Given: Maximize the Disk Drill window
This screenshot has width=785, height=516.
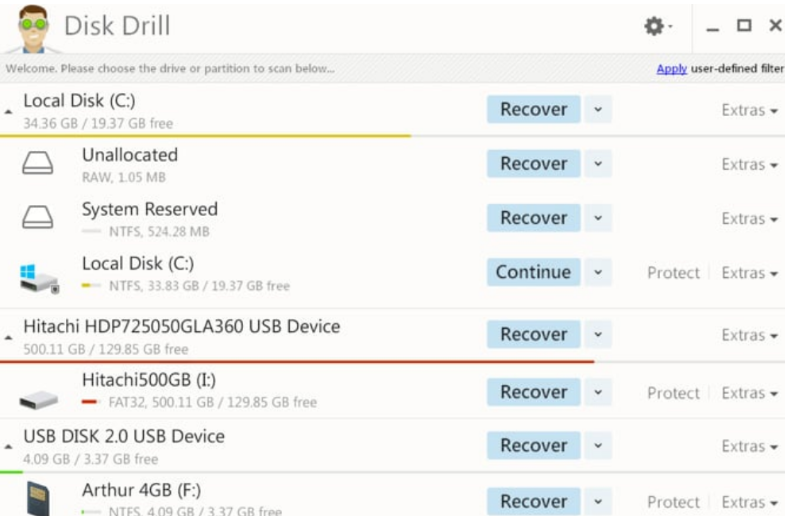Looking at the screenshot, I should pos(743,26).
